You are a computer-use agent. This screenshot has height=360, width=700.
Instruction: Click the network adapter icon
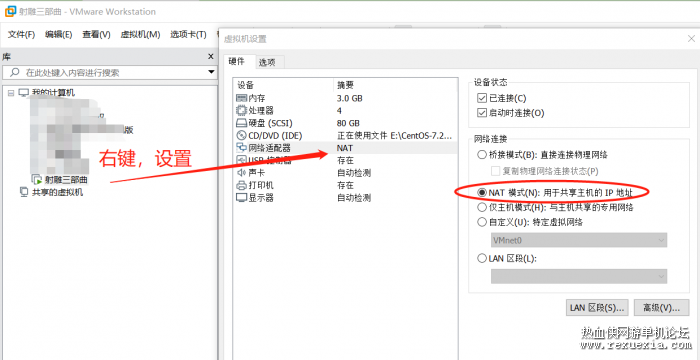point(241,148)
